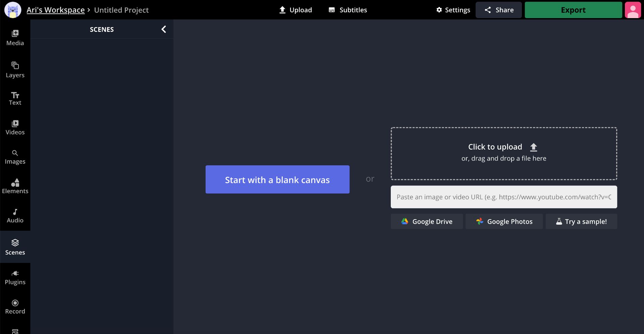Image resolution: width=644 pixels, height=334 pixels.
Task: Open the Images search panel
Action: (x=15, y=157)
